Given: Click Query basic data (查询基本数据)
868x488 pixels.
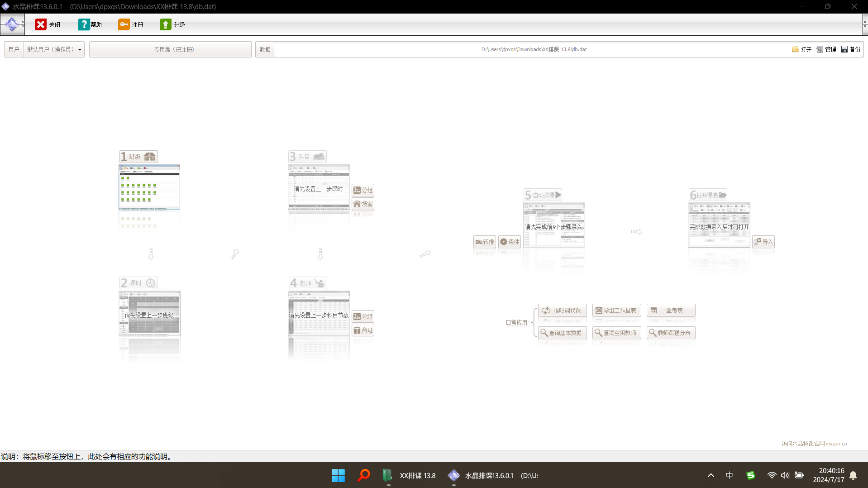Looking at the screenshot, I should [x=562, y=333].
